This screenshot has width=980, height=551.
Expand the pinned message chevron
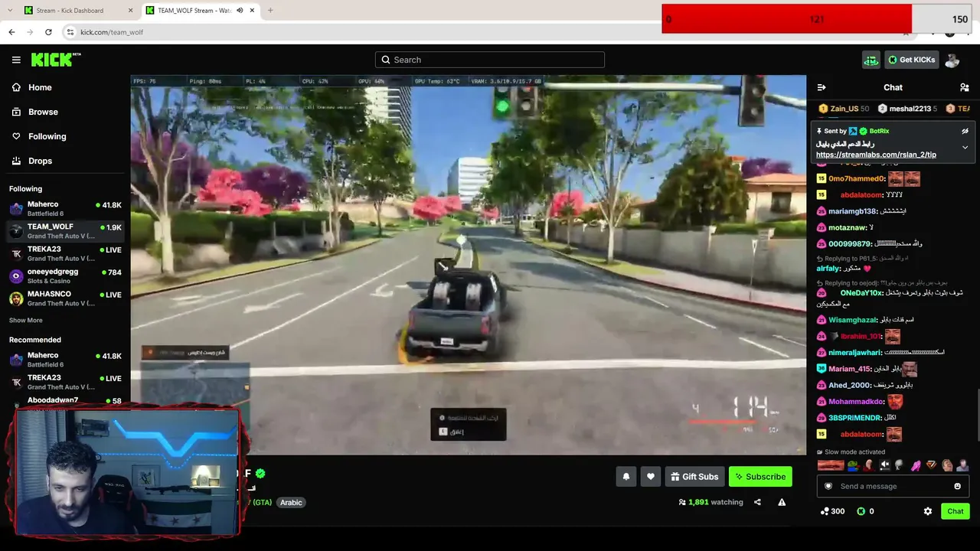965,147
